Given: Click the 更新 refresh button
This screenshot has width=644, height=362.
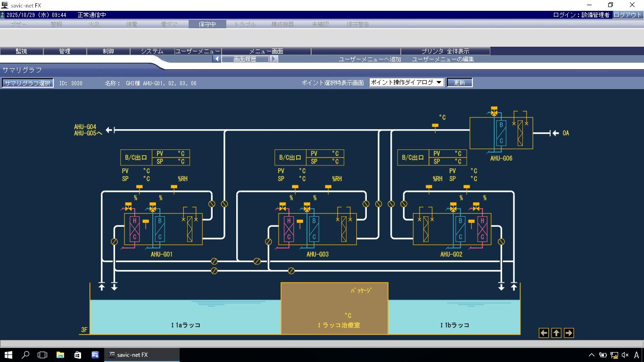Looking at the screenshot, I should [x=459, y=82].
